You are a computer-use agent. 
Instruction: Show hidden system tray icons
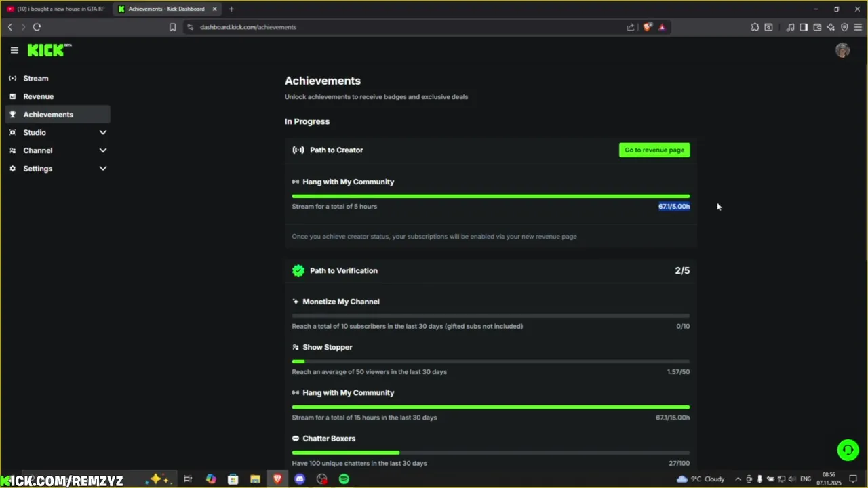point(738,479)
